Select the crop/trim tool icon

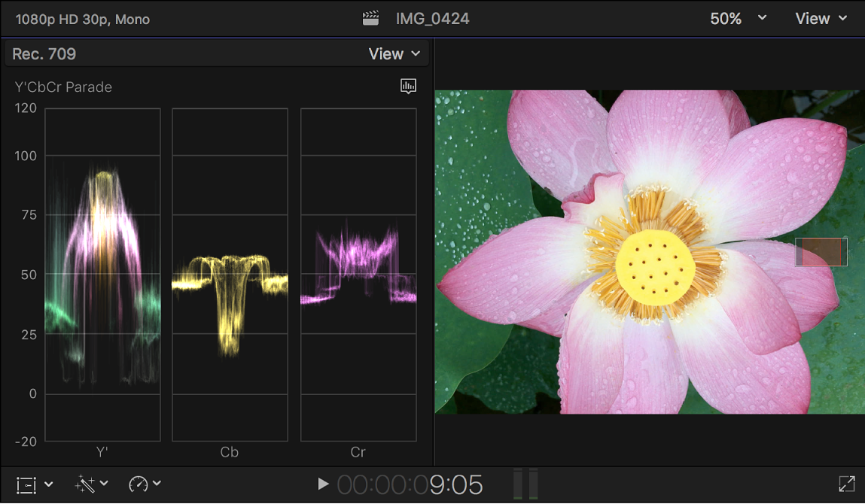(25, 484)
